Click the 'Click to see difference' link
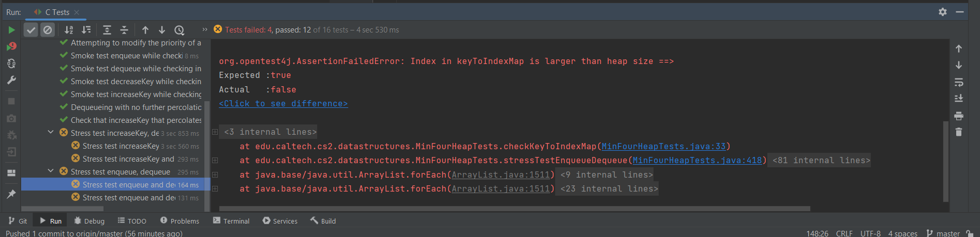 pyautogui.click(x=283, y=104)
